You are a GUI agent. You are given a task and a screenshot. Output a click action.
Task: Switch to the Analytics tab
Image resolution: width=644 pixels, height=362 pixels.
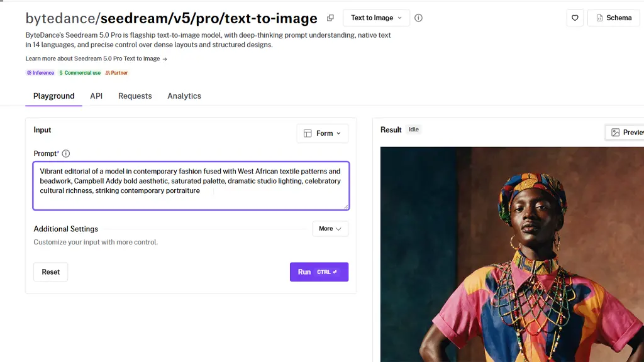point(184,96)
